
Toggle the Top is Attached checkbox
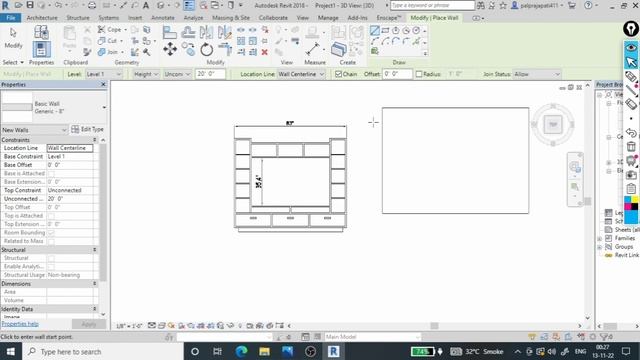click(51, 216)
